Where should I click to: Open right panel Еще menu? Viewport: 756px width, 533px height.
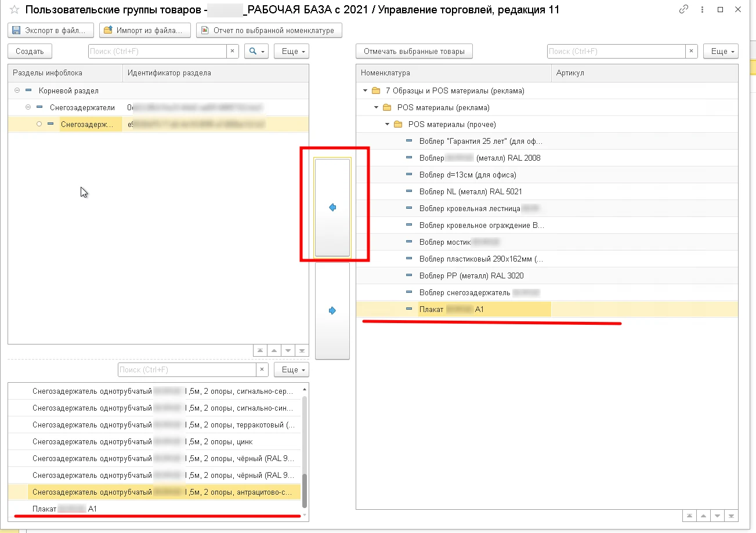coord(721,51)
